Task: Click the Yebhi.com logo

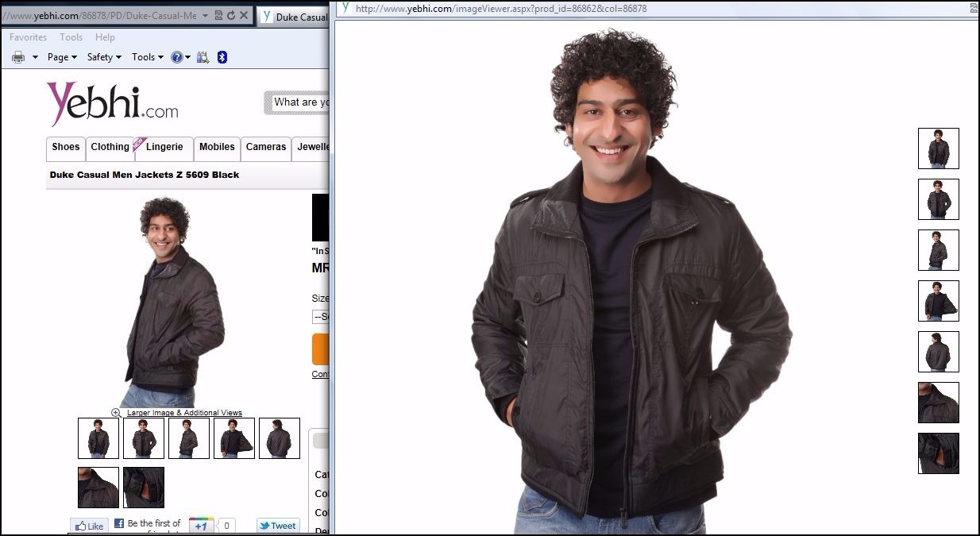Action: 112,104
